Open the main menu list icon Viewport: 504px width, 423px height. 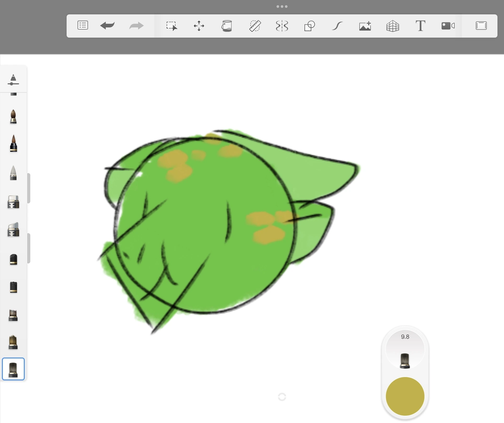pyautogui.click(x=83, y=26)
